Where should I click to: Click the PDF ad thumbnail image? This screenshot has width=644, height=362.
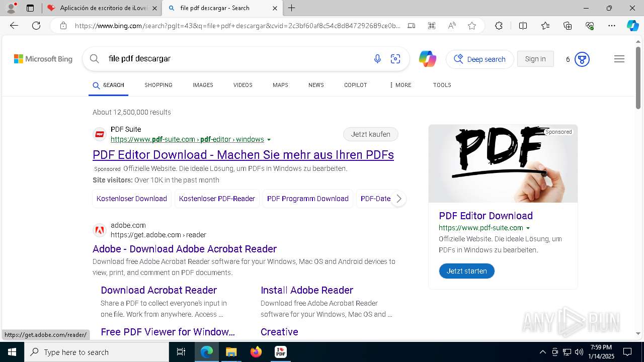click(503, 164)
